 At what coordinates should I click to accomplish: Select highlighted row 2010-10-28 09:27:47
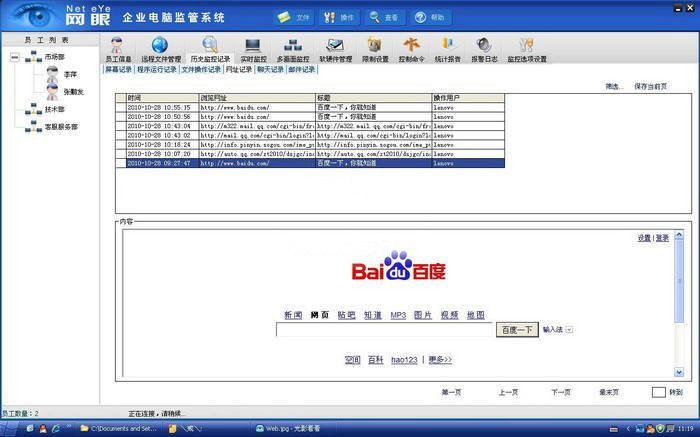click(x=310, y=163)
